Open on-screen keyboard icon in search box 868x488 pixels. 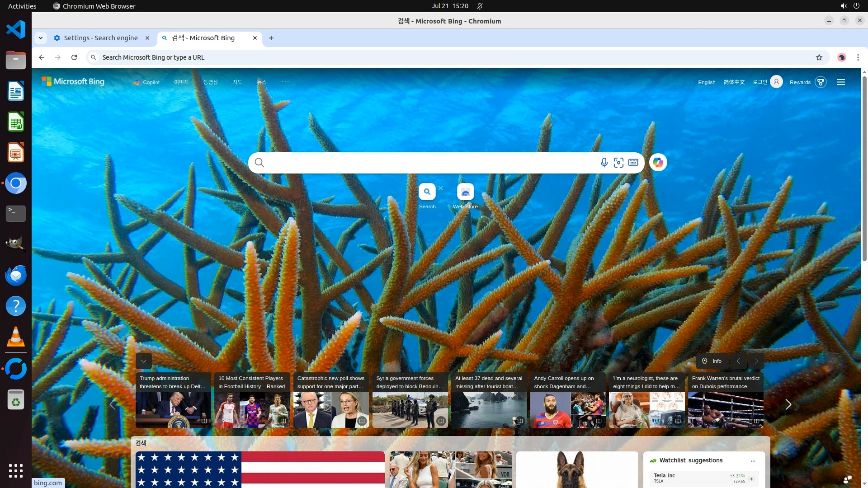pyautogui.click(x=633, y=163)
